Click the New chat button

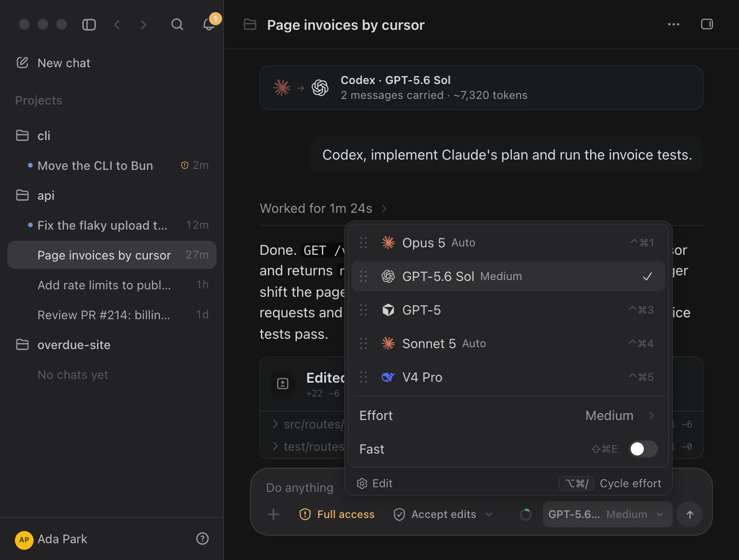(53, 63)
